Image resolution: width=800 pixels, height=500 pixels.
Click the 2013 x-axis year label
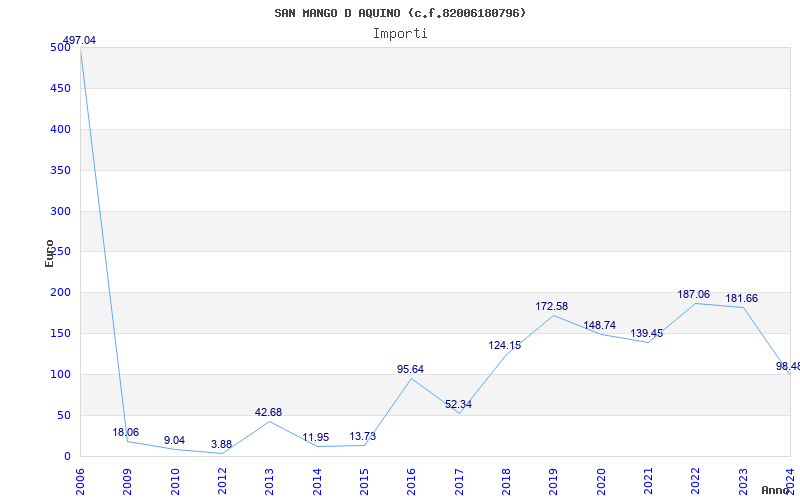[x=270, y=478]
